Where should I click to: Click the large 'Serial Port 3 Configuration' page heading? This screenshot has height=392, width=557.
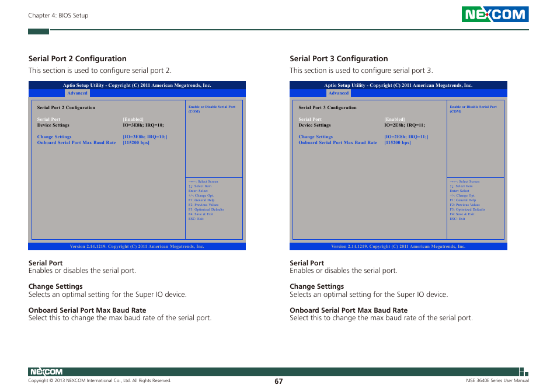(x=339, y=58)
